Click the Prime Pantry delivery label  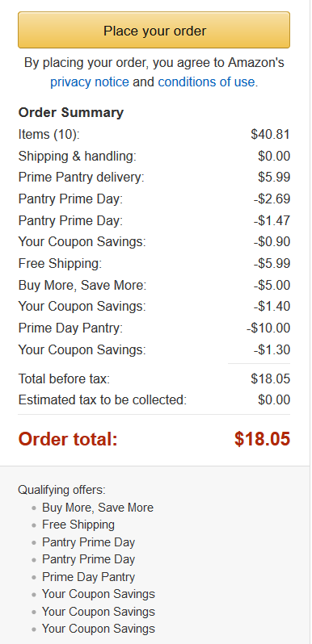(82, 178)
